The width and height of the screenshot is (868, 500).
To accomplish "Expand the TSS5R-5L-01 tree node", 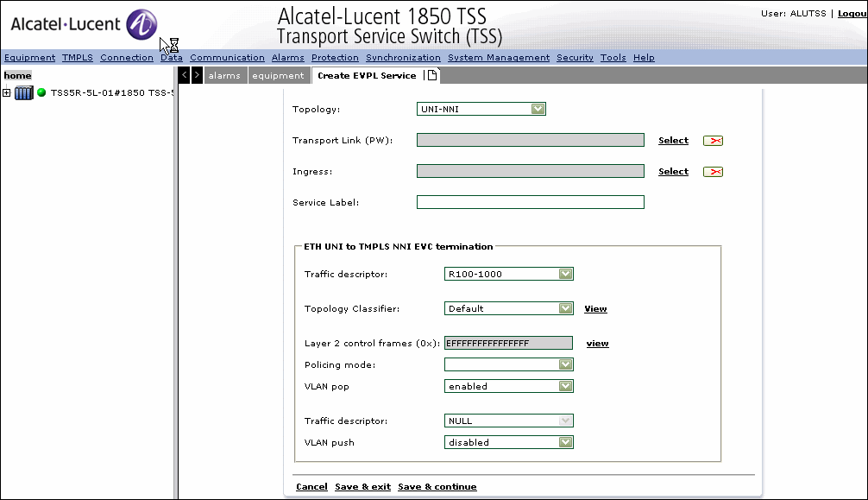I will (x=7, y=92).
